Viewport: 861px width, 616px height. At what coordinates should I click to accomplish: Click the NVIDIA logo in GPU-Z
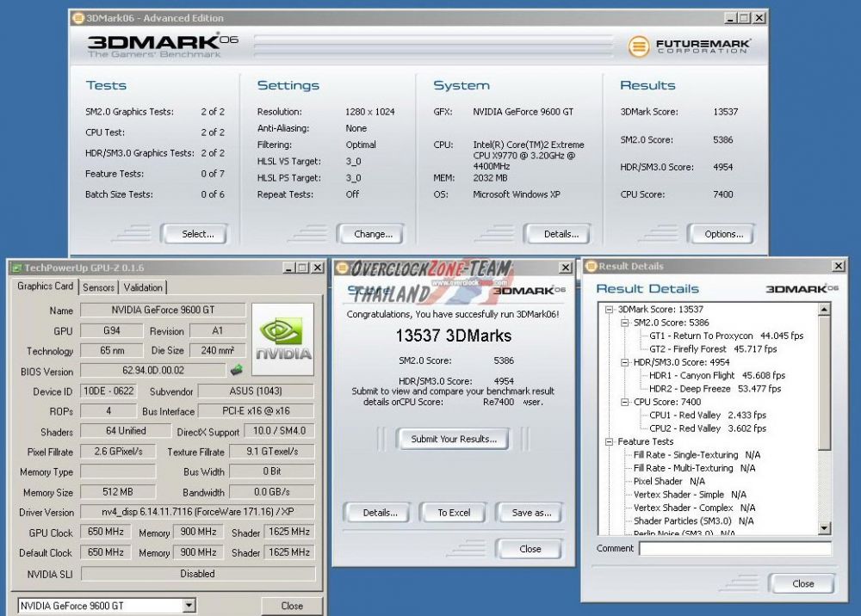[282, 339]
